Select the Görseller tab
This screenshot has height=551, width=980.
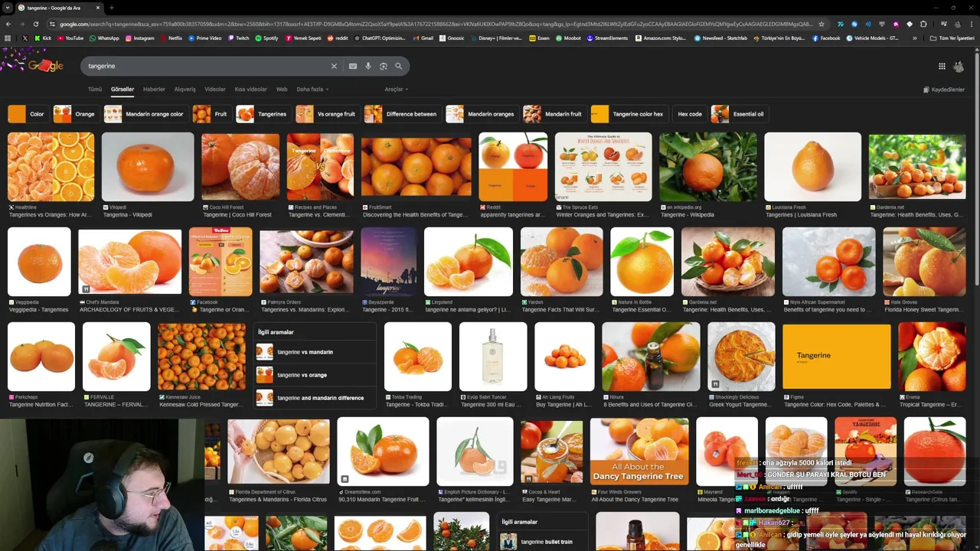pos(122,90)
